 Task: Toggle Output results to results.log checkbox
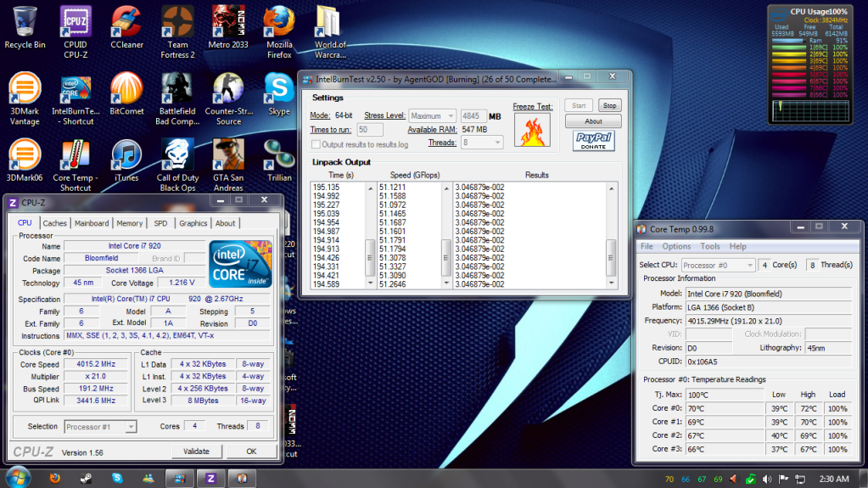316,144
